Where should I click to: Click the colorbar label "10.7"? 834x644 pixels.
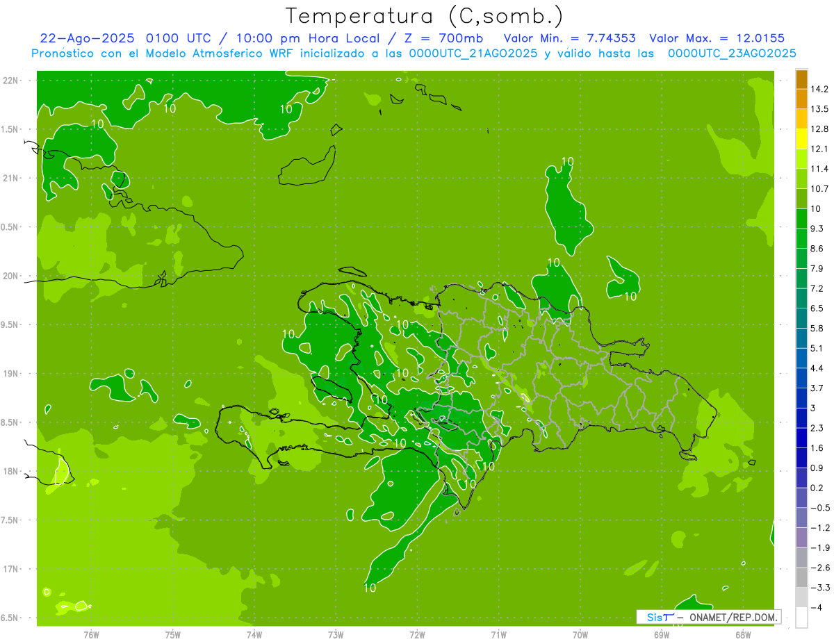[819, 189]
